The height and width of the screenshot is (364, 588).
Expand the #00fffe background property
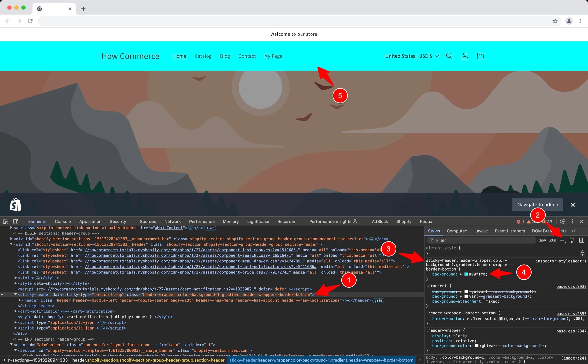(461, 274)
